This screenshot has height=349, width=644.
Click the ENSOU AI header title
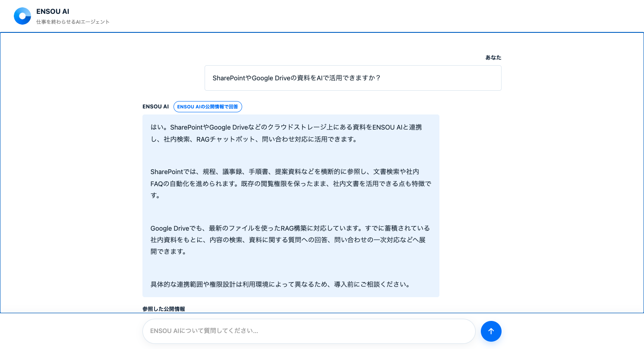53,12
